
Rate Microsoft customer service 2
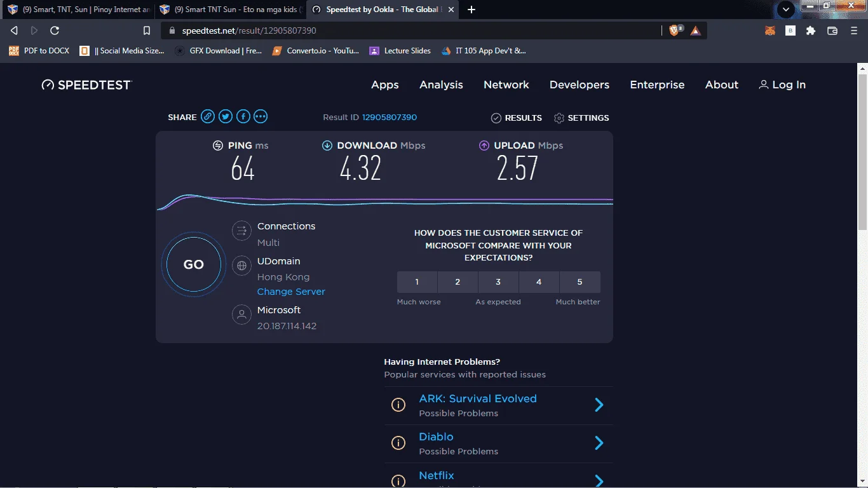(458, 282)
